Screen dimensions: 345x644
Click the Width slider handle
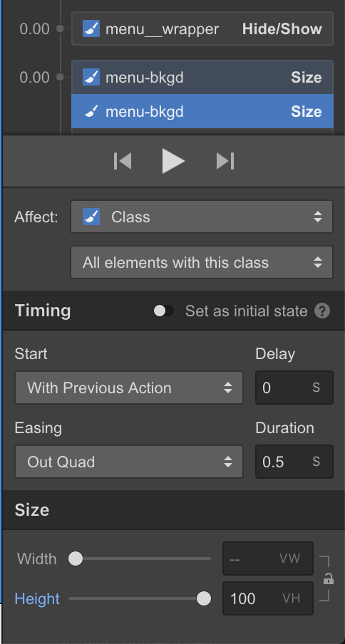pyautogui.click(x=76, y=559)
